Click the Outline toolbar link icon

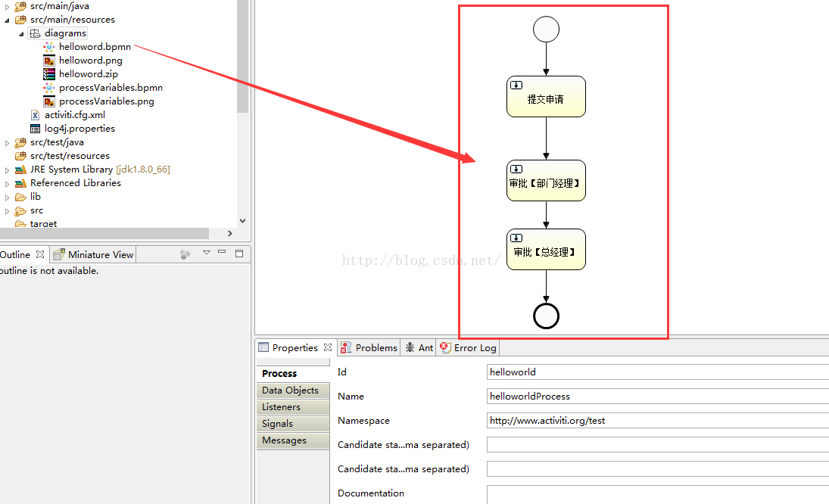point(185,254)
